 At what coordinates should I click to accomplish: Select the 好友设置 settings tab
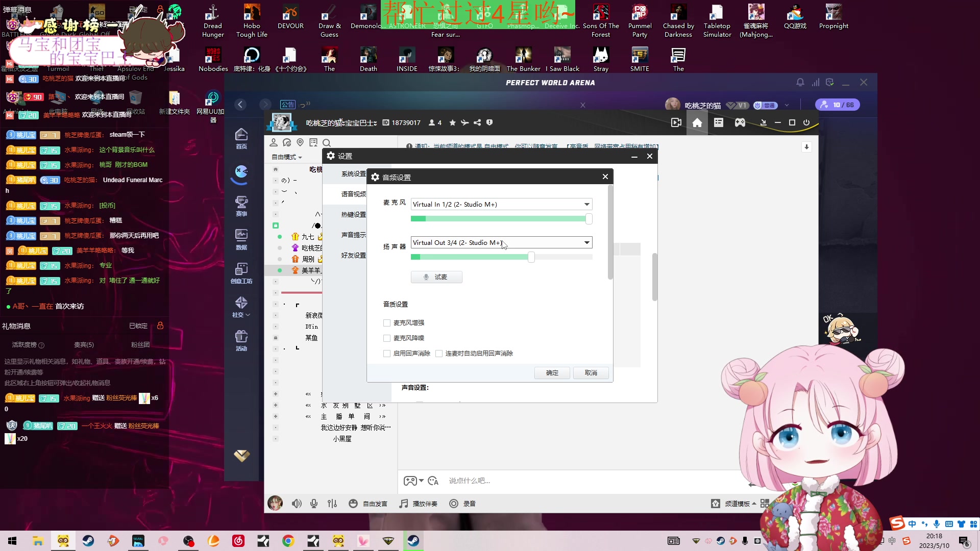[353, 255]
